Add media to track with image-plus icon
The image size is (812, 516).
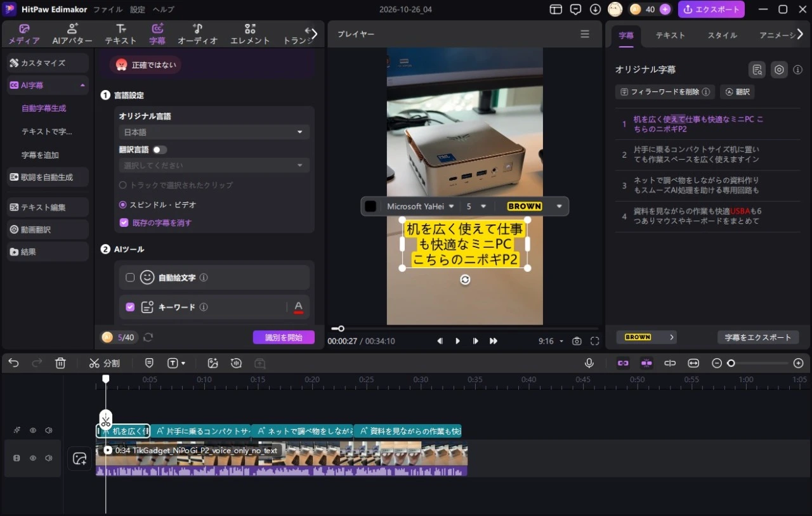79,458
